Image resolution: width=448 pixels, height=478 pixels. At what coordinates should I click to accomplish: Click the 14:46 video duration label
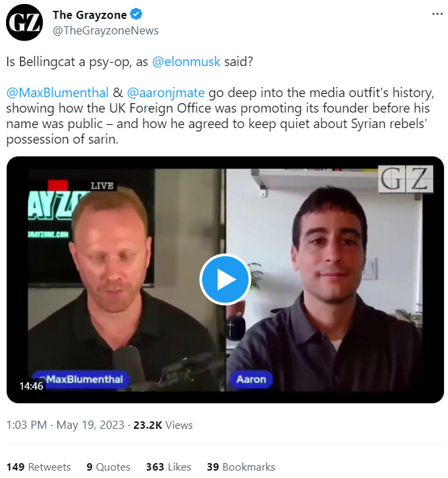[x=31, y=386]
